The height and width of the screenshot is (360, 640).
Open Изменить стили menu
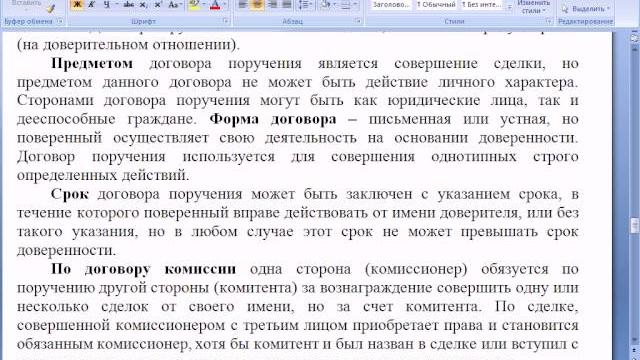tap(534, 7)
